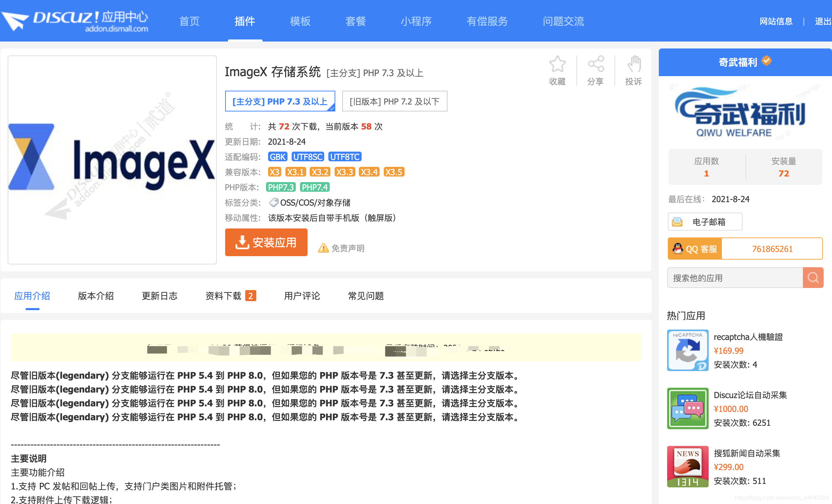The height and width of the screenshot is (504, 832).
Task: Click the search magnifier icon in sidebar
Action: (x=813, y=278)
